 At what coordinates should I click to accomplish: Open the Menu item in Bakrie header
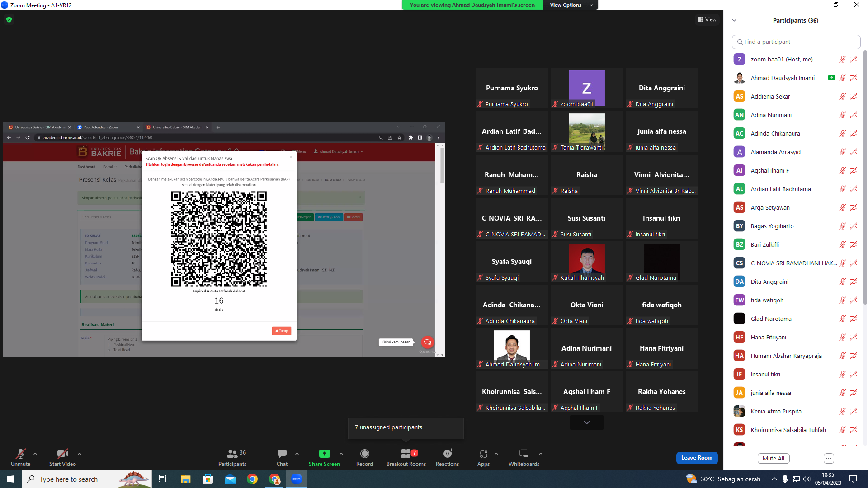pos(299,152)
